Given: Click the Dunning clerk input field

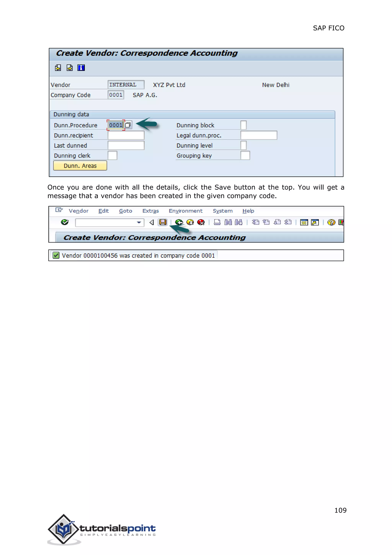Looking at the screenshot, I should coord(113,155).
